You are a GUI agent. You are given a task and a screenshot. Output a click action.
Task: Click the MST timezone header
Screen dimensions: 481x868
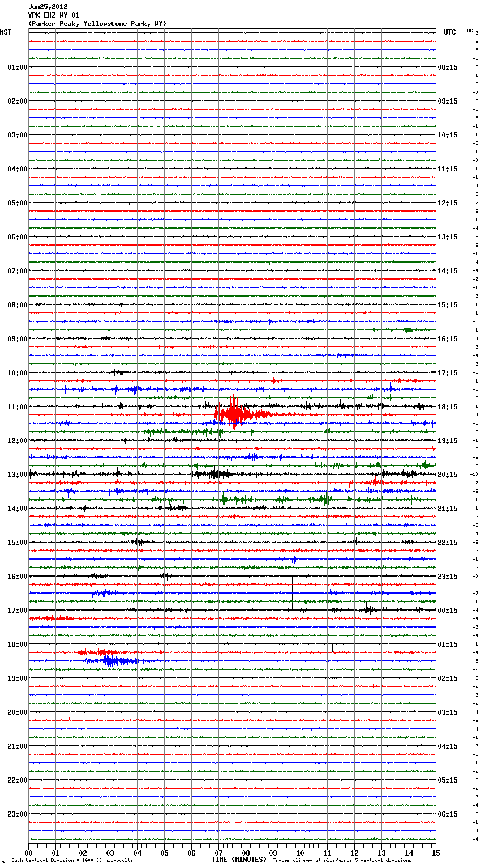[6, 32]
